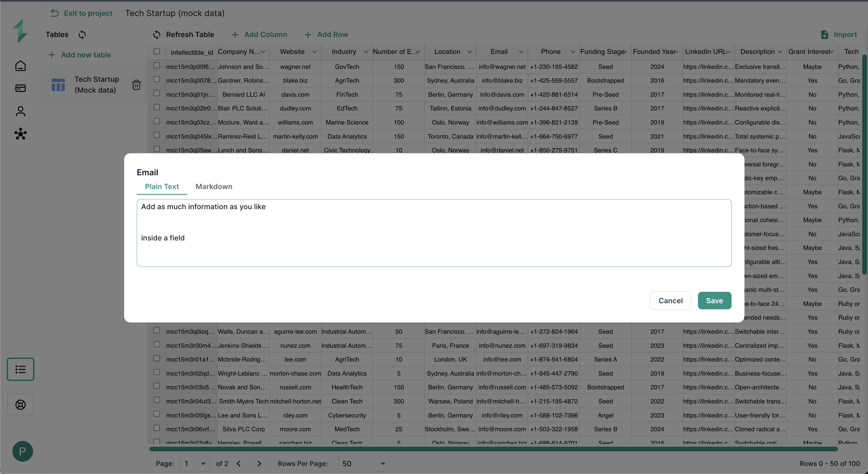Click the Tables refresh icon
The image size is (868, 474).
point(82,35)
